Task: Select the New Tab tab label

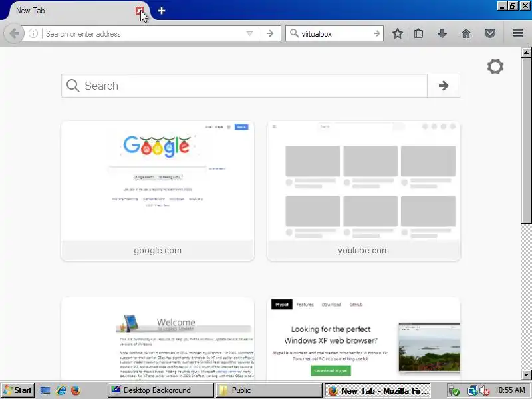Action: tap(30, 11)
